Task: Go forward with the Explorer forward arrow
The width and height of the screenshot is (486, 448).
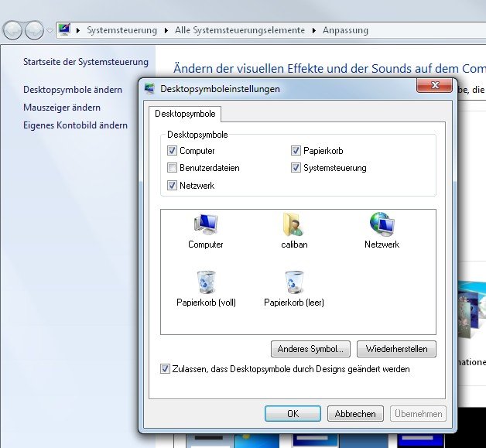Action: click(34, 30)
